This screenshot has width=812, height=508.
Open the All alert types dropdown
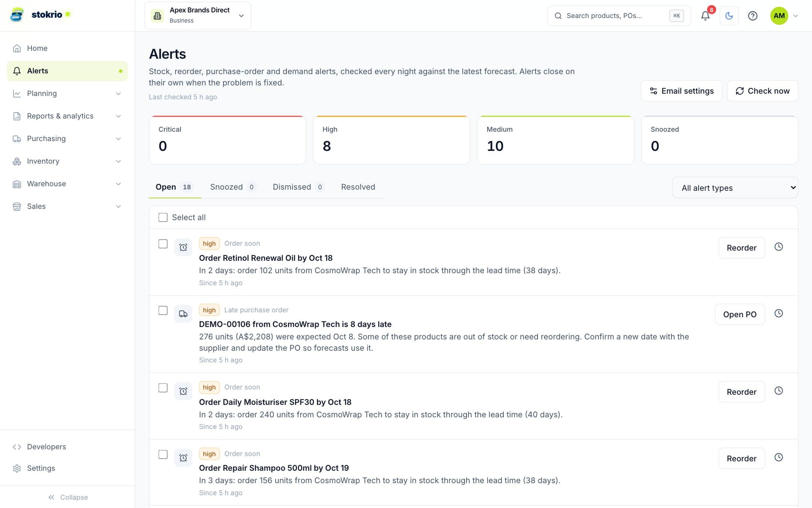tap(735, 187)
